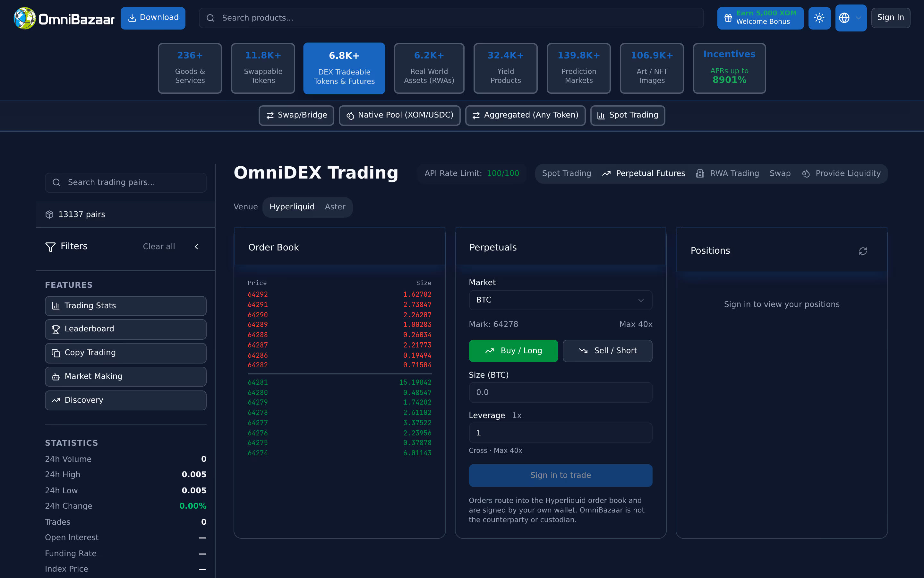The height and width of the screenshot is (578, 924).
Task: Click Earn 5,000 XOM Welcome Bonus
Action: [760, 18]
